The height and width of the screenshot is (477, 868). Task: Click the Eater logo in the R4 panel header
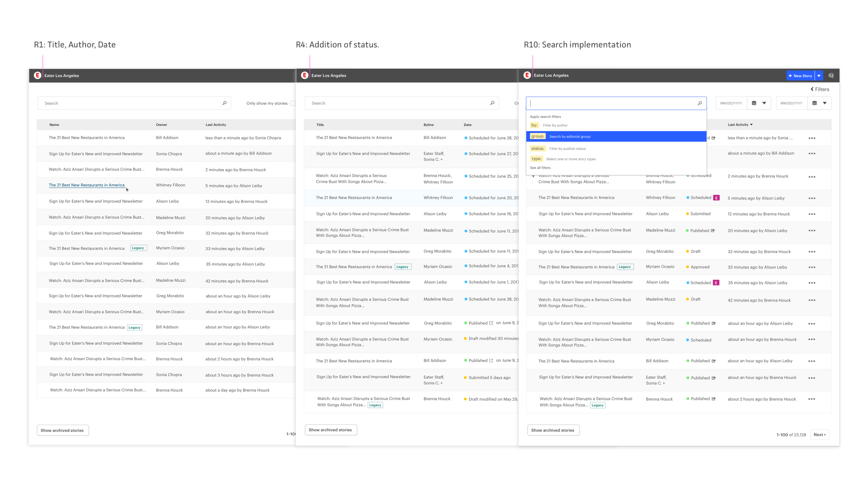click(x=305, y=75)
